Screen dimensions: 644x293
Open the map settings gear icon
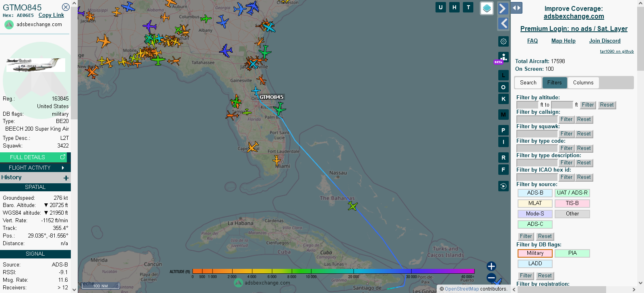click(504, 41)
